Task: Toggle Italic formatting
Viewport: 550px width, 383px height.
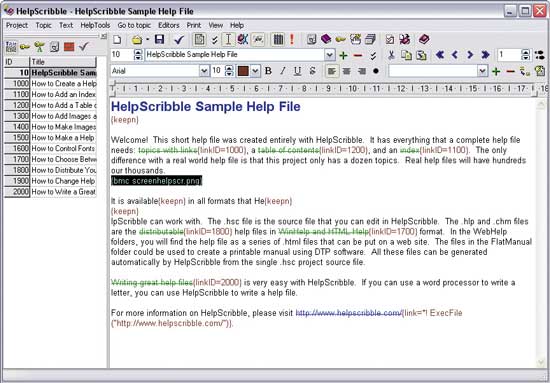Action: pyautogui.click(x=283, y=71)
